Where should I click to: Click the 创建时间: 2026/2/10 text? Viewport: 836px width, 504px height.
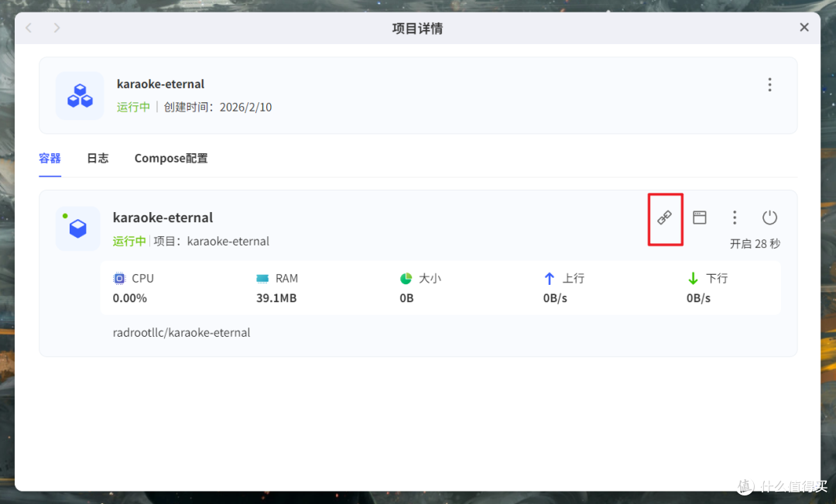tap(218, 107)
